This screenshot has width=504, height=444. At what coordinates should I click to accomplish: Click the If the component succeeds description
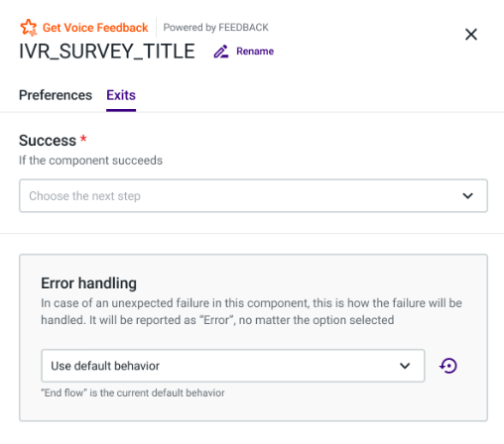point(90,161)
